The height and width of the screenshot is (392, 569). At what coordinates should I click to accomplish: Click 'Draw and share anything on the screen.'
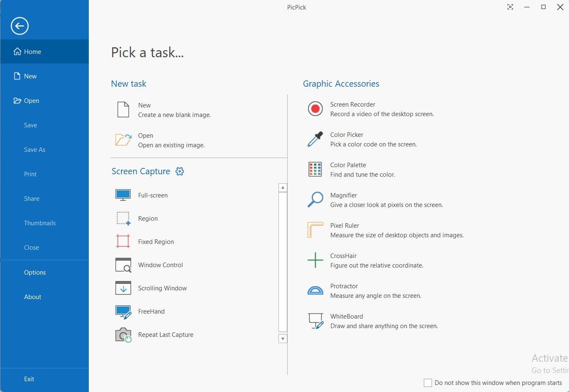(384, 326)
